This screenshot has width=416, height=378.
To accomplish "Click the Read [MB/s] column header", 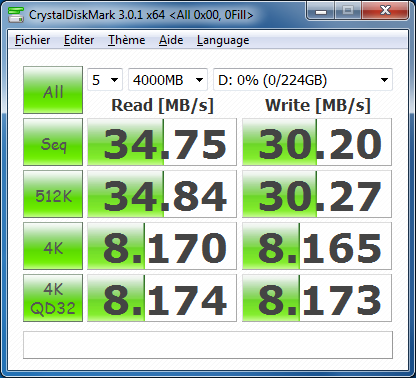I will pos(162,106).
